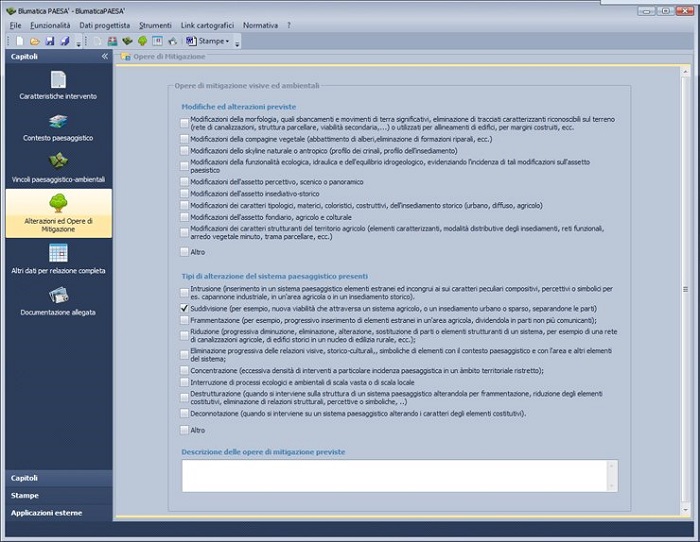The image size is (700, 542).
Task: Click the open folder toolbar icon
Action: (35, 41)
